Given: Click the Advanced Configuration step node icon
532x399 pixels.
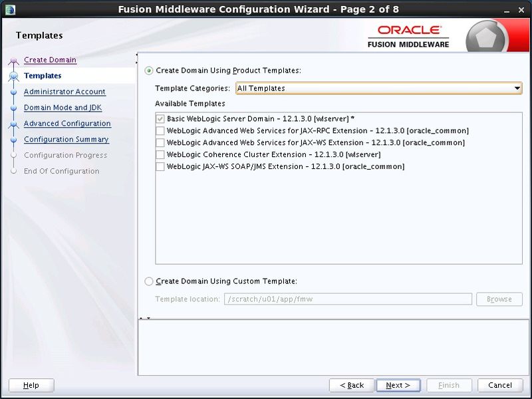Looking at the screenshot, I should pos(13,124).
